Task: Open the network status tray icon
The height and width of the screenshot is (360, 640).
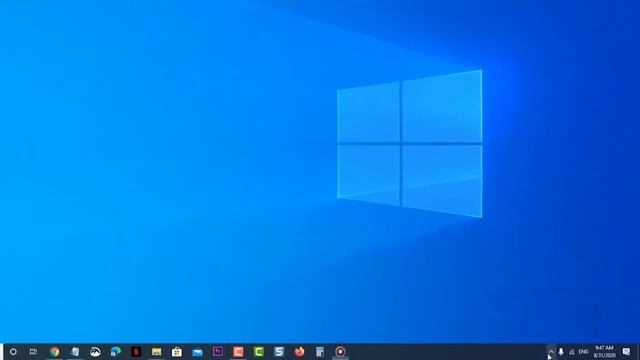Action: tap(571, 352)
